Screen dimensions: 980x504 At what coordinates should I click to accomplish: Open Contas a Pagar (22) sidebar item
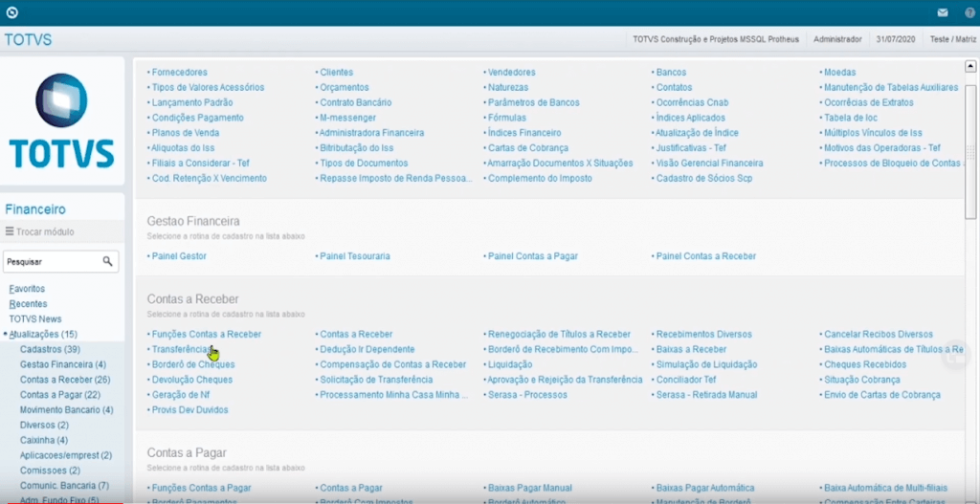[60, 395]
